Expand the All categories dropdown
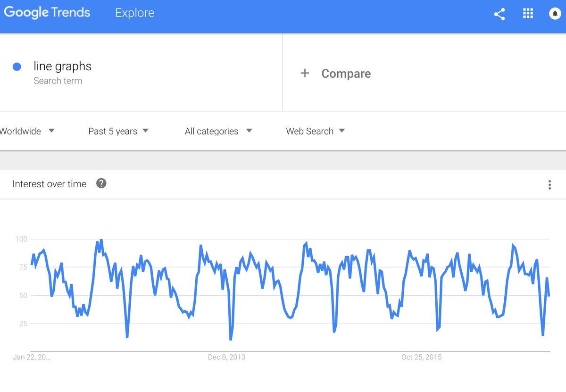 [218, 131]
